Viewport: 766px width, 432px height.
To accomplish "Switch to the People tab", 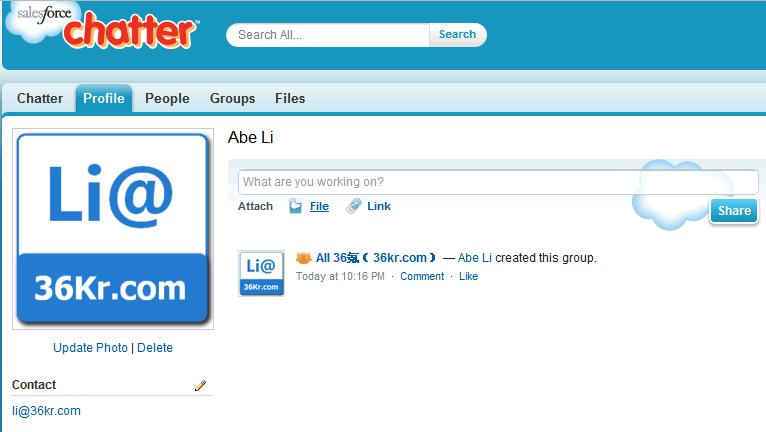I will click(167, 98).
